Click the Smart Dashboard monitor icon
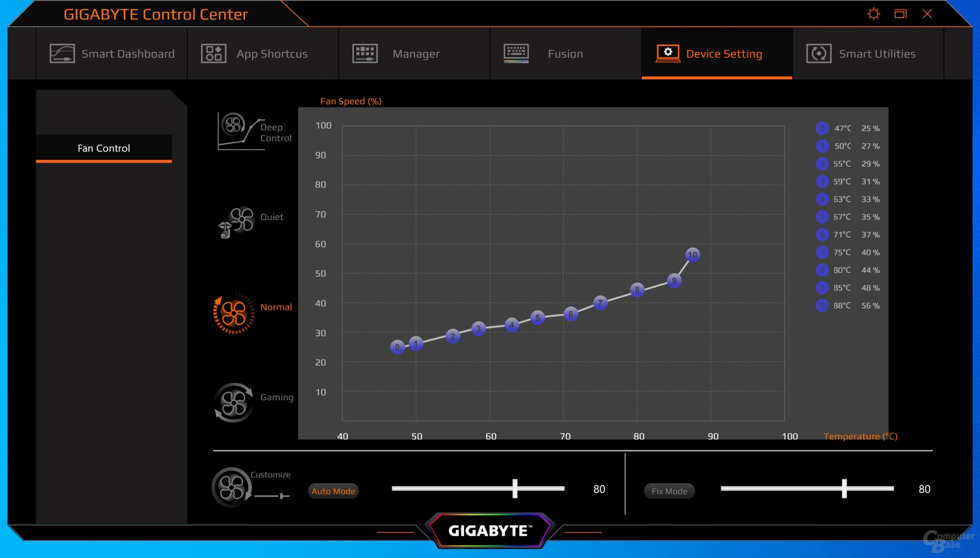This screenshot has height=558, width=980. [62, 54]
